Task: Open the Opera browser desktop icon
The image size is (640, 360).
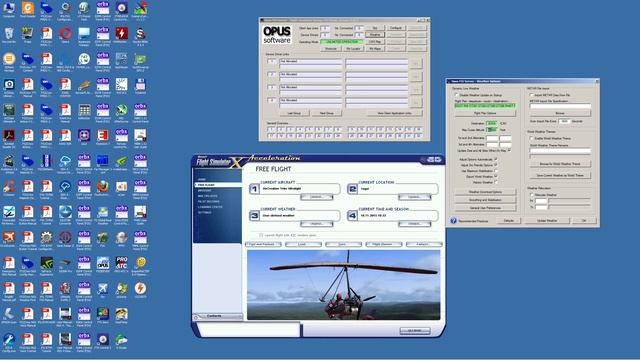Action: [65, 33]
